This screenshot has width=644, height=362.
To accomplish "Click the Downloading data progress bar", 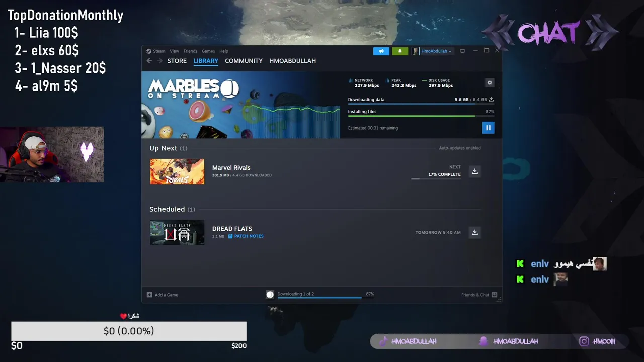I will 421,104.
